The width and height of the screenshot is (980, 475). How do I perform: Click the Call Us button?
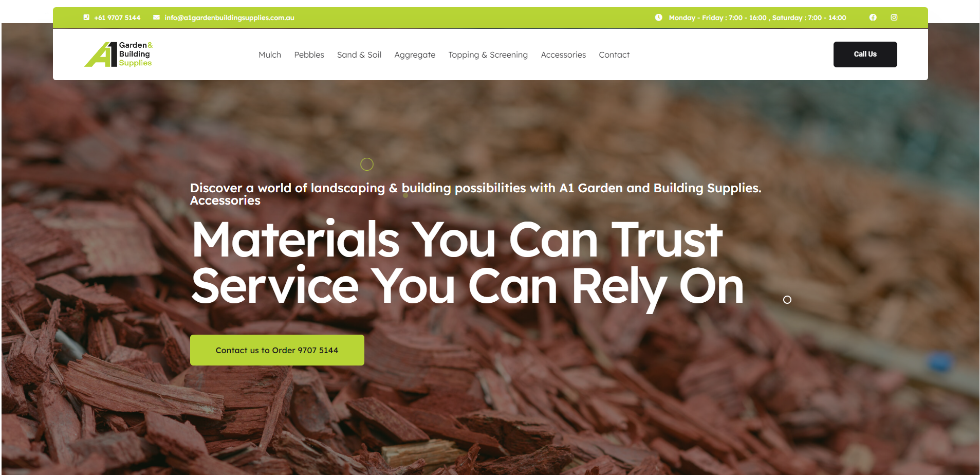click(865, 54)
